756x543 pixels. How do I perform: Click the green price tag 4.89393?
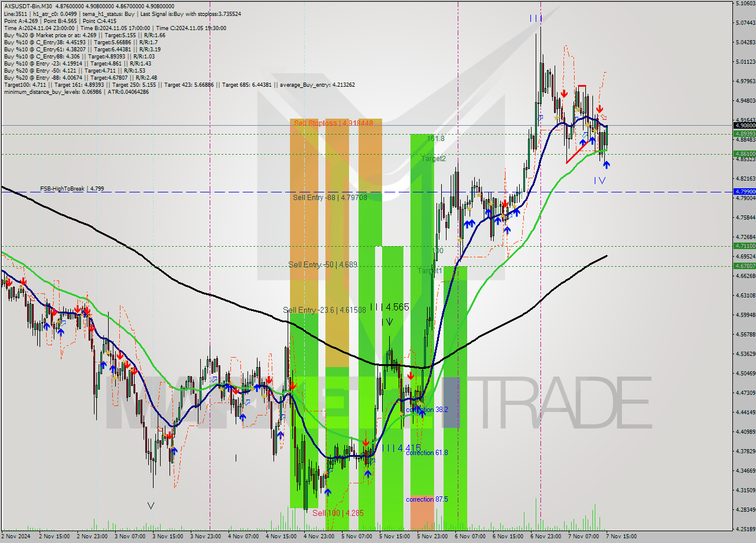coord(744,133)
